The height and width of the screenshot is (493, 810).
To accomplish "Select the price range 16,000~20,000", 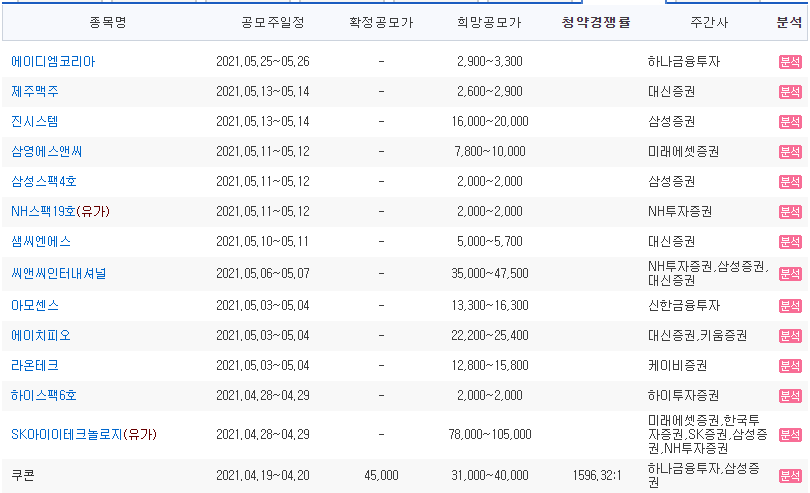I will click(x=490, y=121).
